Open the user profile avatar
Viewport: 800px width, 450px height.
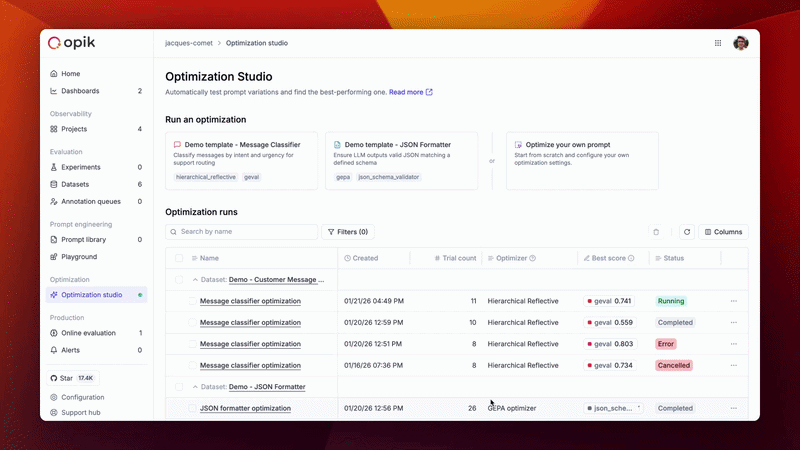point(741,43)
